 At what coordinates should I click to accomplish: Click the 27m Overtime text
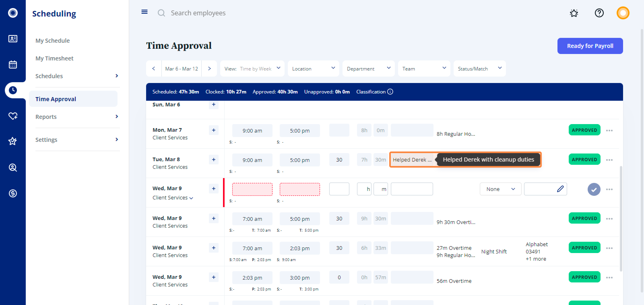tap(454, 248)
